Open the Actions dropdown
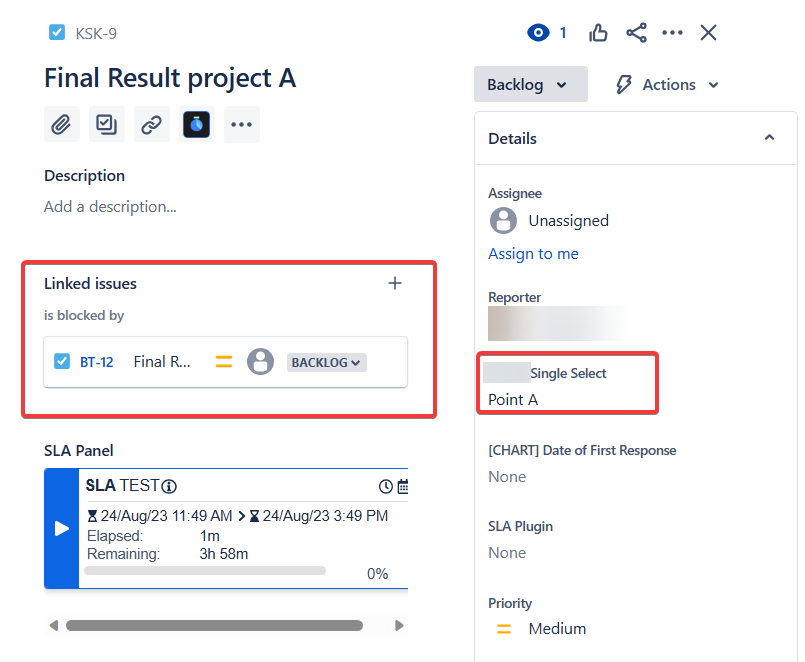Image resolution: width=805 pixels, height=662 pixels. (667, 85)
